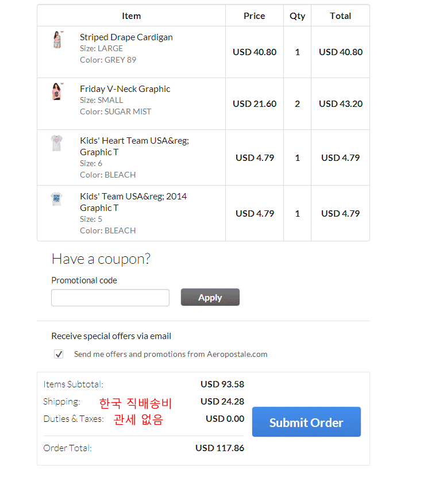Click the Price column header
The height and width of the screenshot is (504, 447).
pos(255,16)
